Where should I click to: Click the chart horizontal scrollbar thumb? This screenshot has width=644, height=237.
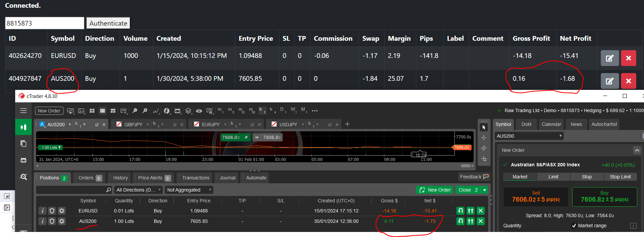[x=466, y=166]
